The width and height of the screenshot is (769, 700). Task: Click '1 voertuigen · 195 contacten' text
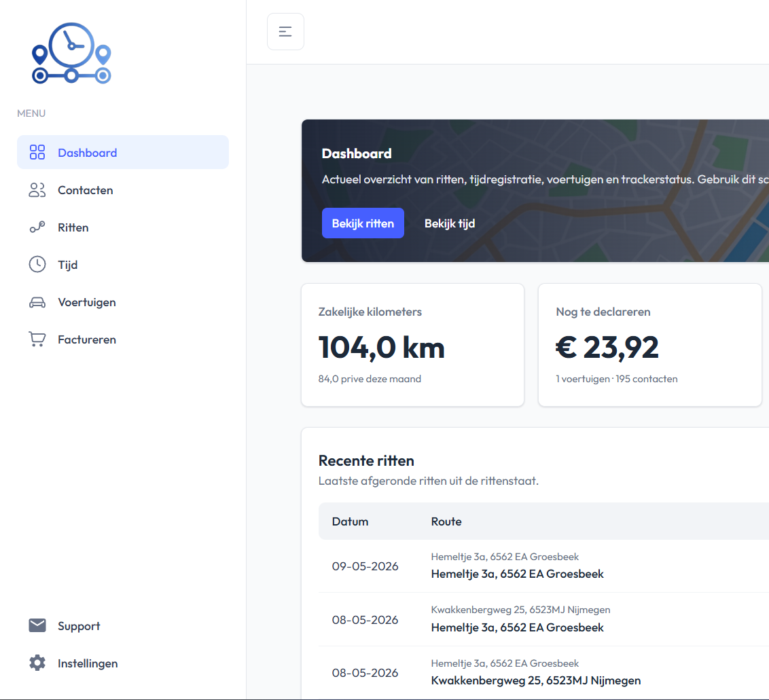coord(616,379)
